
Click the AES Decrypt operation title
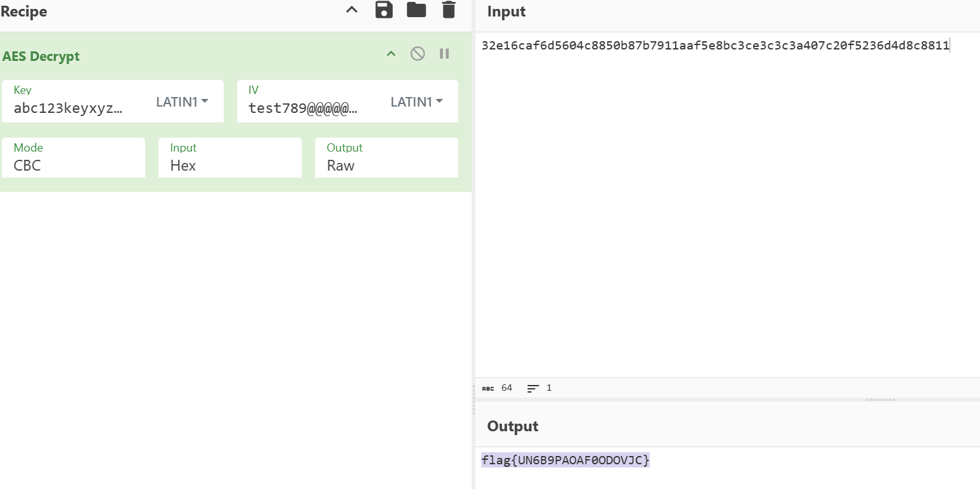tap(41, 56)
